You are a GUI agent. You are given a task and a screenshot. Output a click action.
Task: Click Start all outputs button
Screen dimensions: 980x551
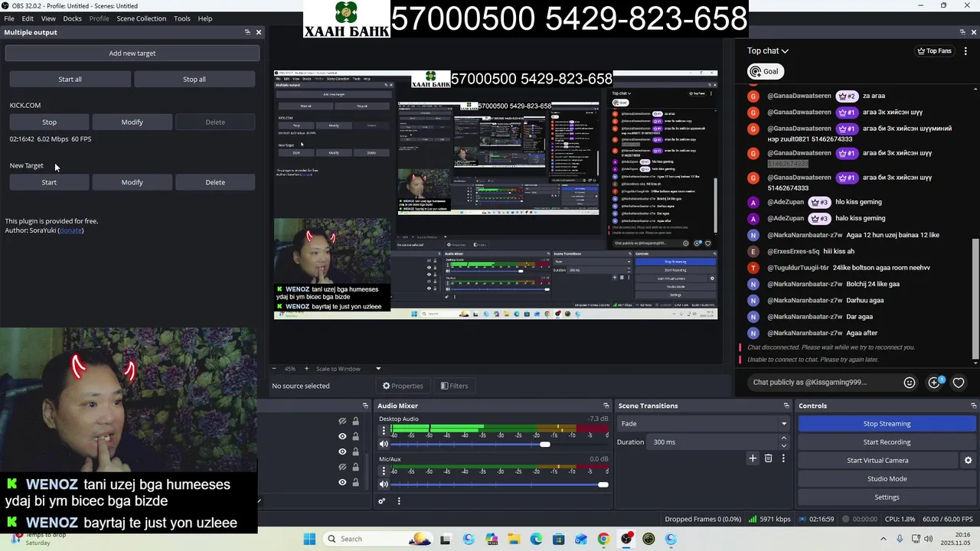click(x=70, y=79)
